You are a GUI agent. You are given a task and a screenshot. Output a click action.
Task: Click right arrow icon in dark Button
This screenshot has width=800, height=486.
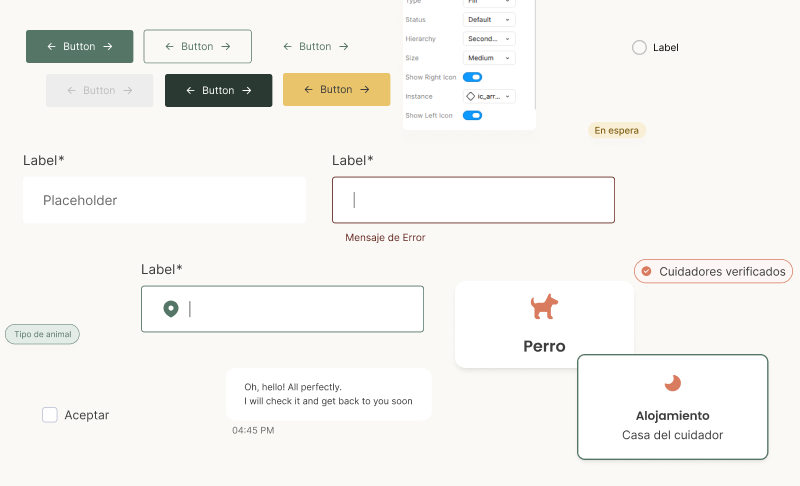(x=247, y=90)
